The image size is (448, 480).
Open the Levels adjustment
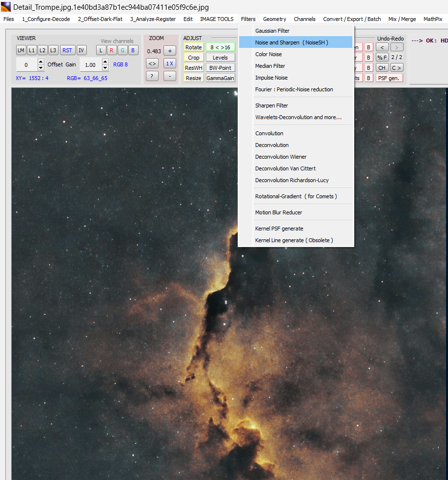(x=220, y=57)
